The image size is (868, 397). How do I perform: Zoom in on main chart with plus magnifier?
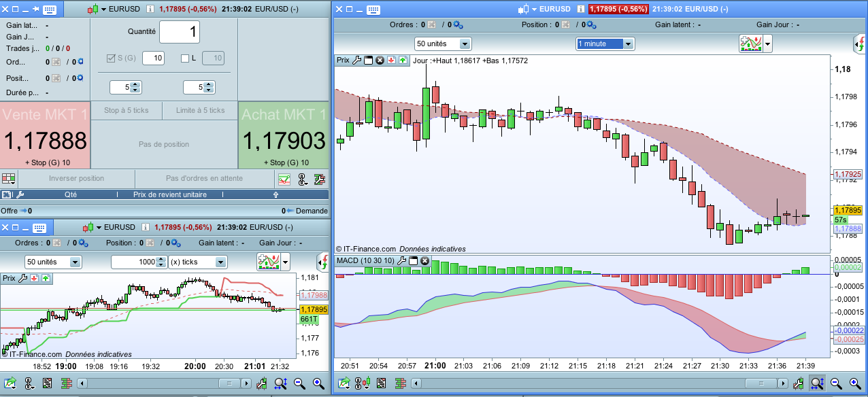point(855,384)
